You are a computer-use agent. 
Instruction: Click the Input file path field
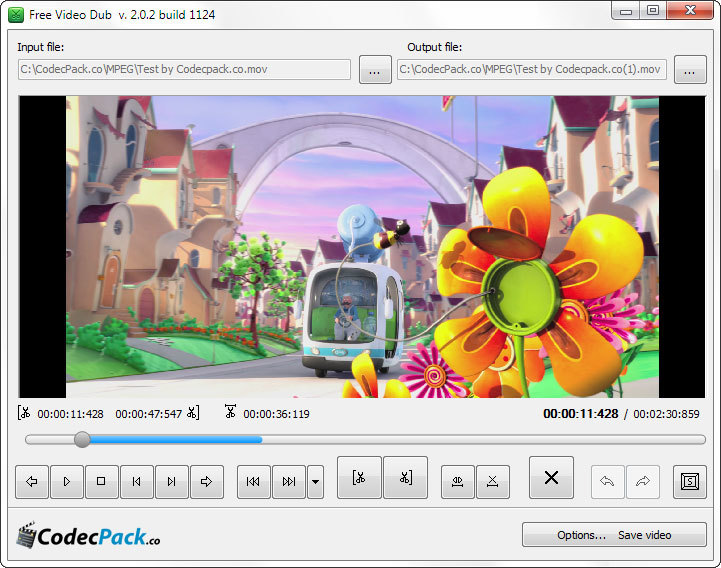tap(184, 69)
